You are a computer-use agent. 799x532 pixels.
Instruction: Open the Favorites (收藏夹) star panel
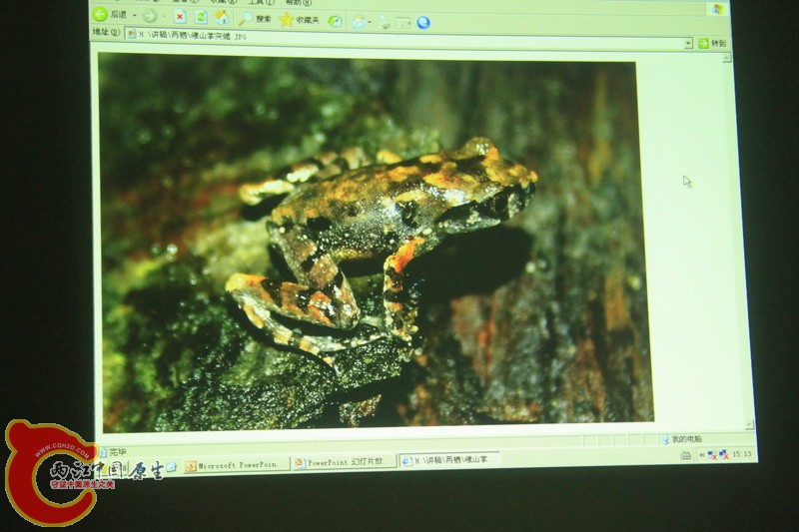[x=299, y=20]
